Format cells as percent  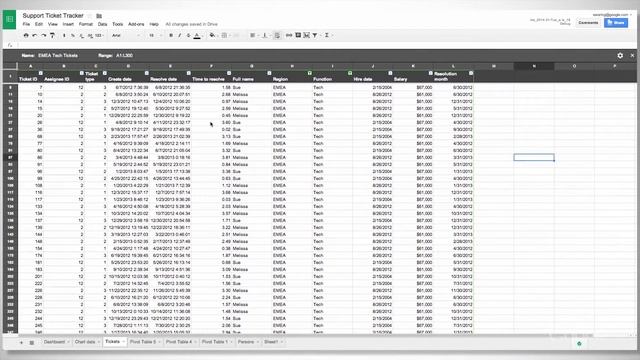pos(73,36)
